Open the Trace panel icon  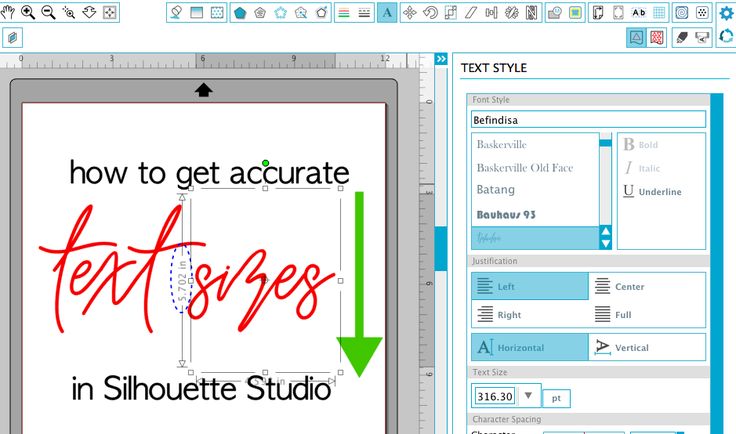coord(555,13)
